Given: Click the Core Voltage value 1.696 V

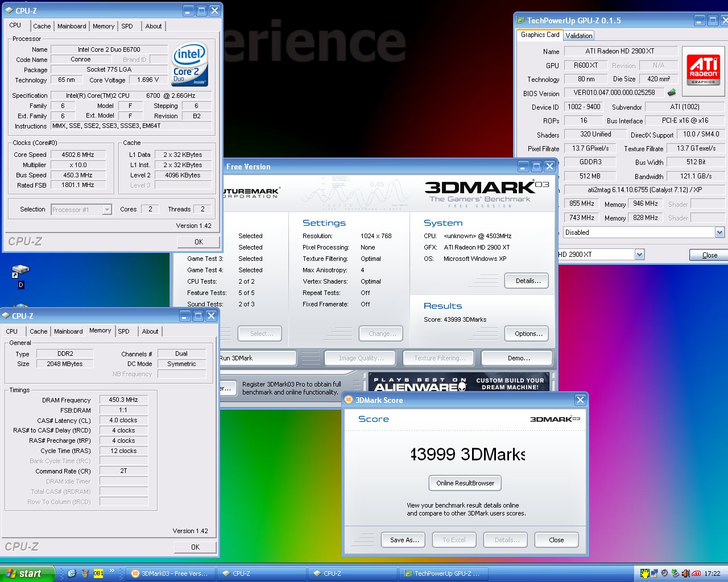Looking at the screenshot, I should (x=147, y=80).
